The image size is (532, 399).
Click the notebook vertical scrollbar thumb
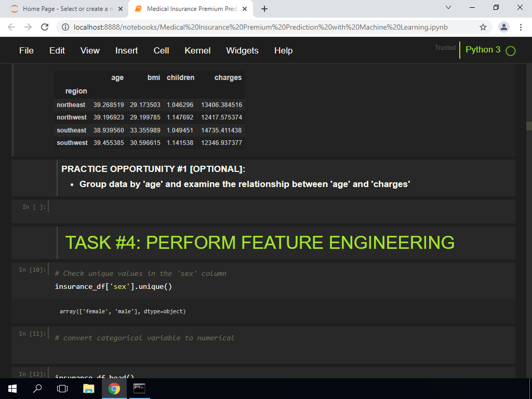tap(529, 126)
